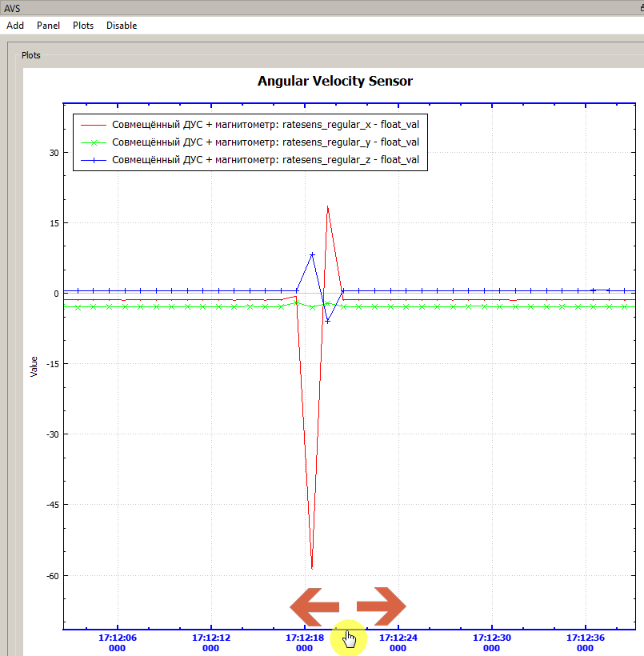Viewport: 644px width, 656px height.
Task: Click the green cross marker in legend
Action: tap(94, 142)
